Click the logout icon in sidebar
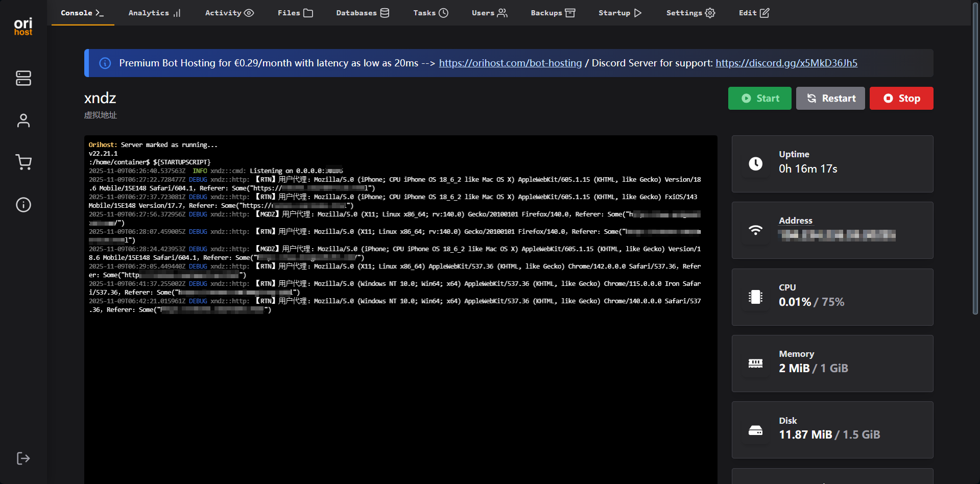 pyautogui.click(x=23, y=458)
